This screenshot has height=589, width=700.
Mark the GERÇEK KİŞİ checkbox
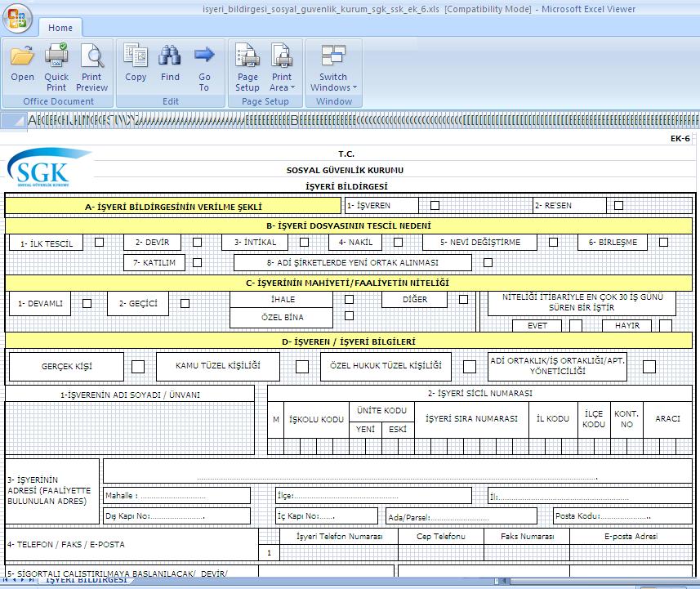pyautogui.click(x=138, y=367)
